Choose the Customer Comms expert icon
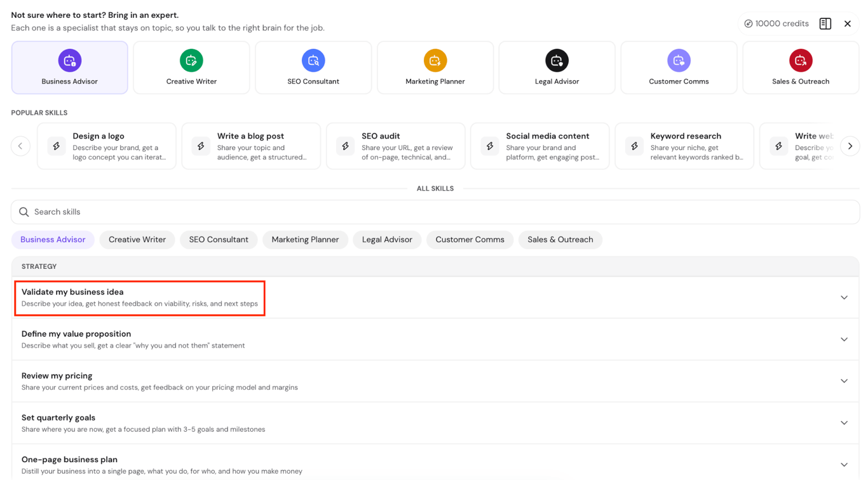 coord(679,60)
